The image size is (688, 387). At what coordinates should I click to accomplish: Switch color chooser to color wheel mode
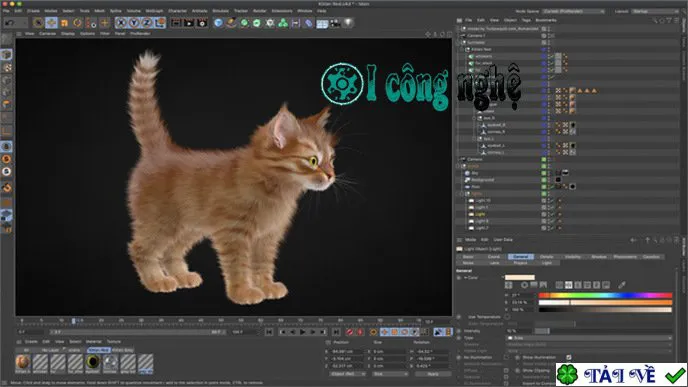[x=524, y=285]
